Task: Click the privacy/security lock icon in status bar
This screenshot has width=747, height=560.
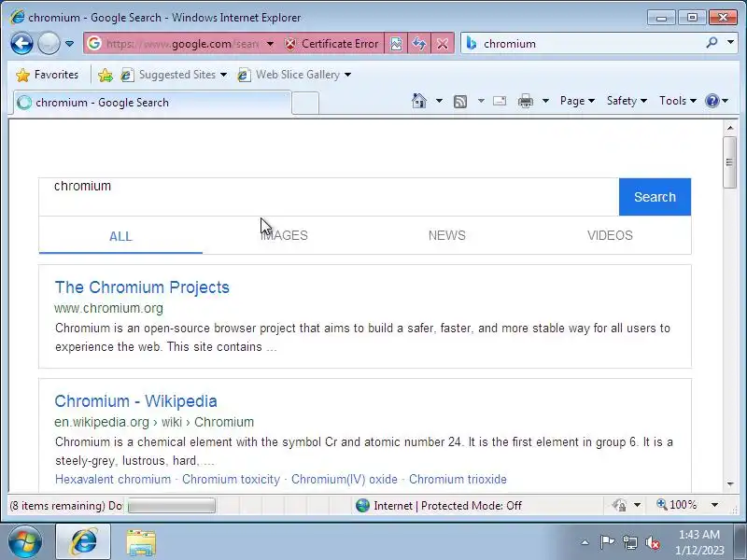Action: [620, 505]
